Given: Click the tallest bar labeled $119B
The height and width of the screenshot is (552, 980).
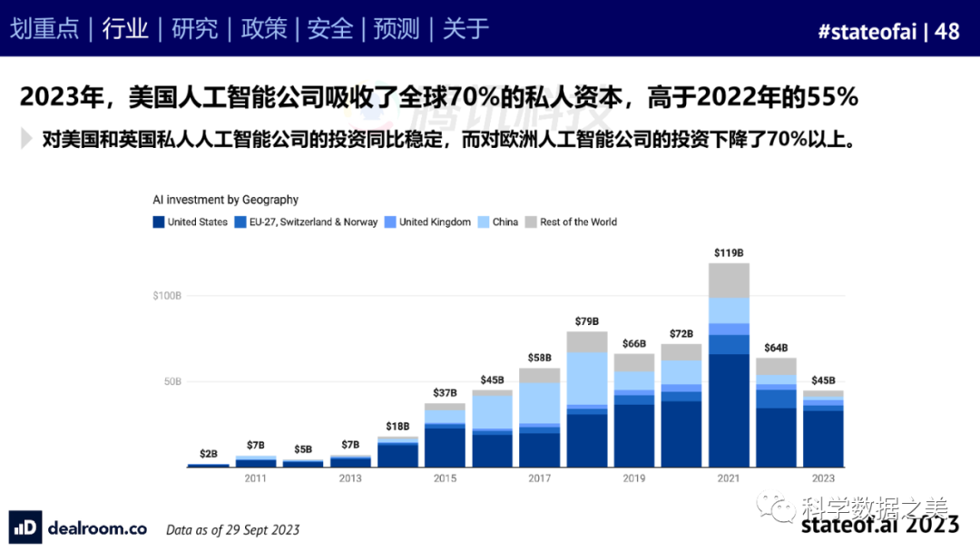Looking at the screenshot, I should click(729, 363).
